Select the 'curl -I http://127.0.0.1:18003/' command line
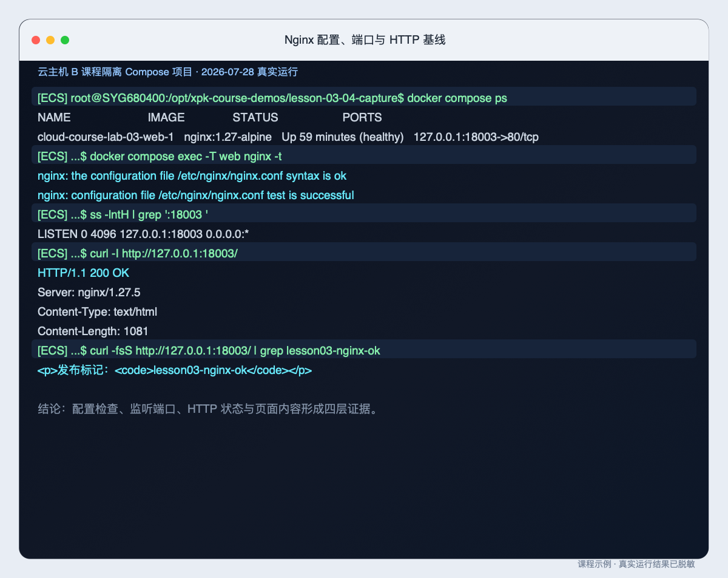This screenshot has height=578, width=728. (x=364, y=253)
